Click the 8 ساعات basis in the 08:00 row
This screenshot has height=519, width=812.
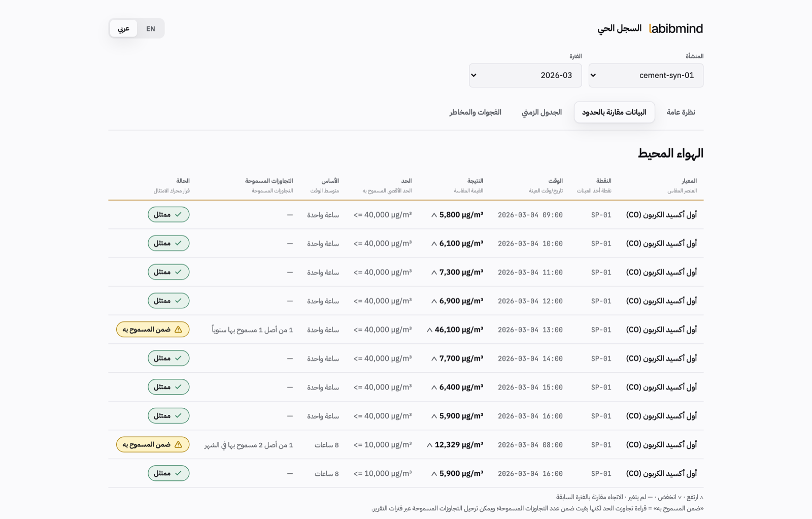click(x=326, y=445)
